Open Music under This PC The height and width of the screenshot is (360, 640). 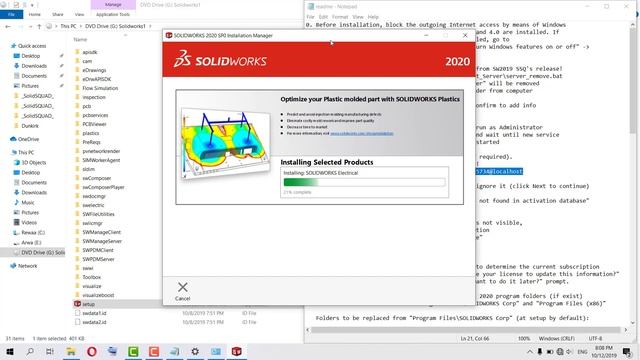coord(28,202)
